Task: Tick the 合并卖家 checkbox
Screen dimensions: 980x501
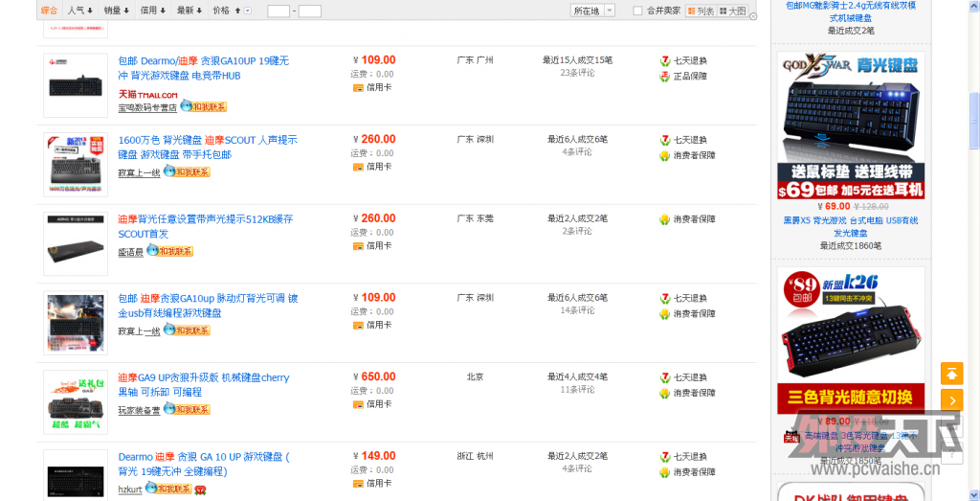Action: pyautogui.click(x=637, y=11)
